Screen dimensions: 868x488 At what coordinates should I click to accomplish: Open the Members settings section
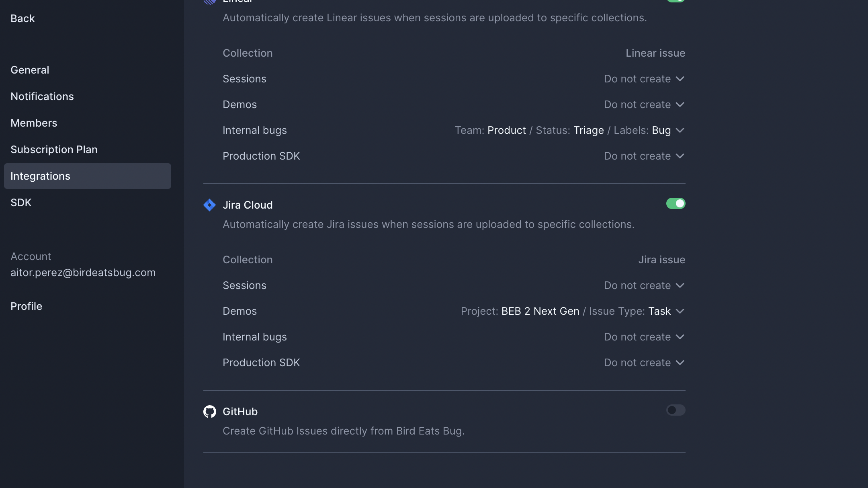pos(34,123)
